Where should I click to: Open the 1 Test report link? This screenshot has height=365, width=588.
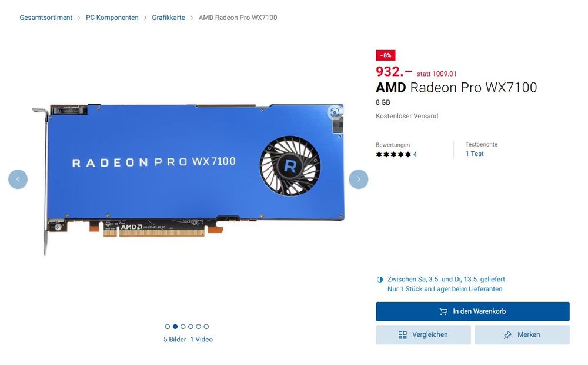(x=475, y=154)
